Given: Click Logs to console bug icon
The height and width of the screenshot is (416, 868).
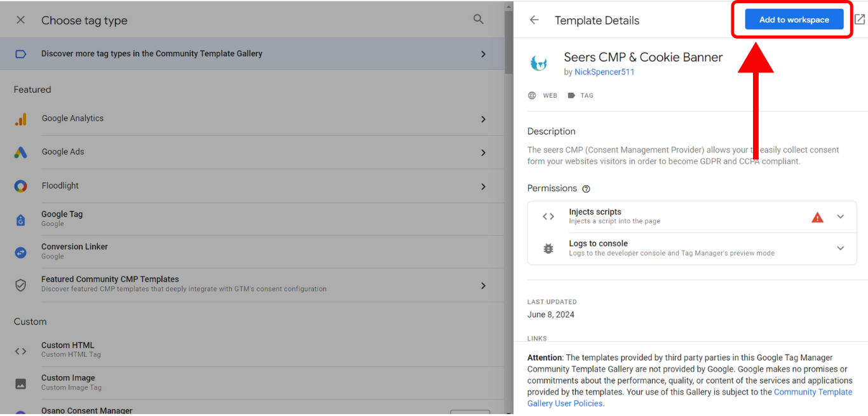Looking at the screenshot, I should tap(548, 248).
